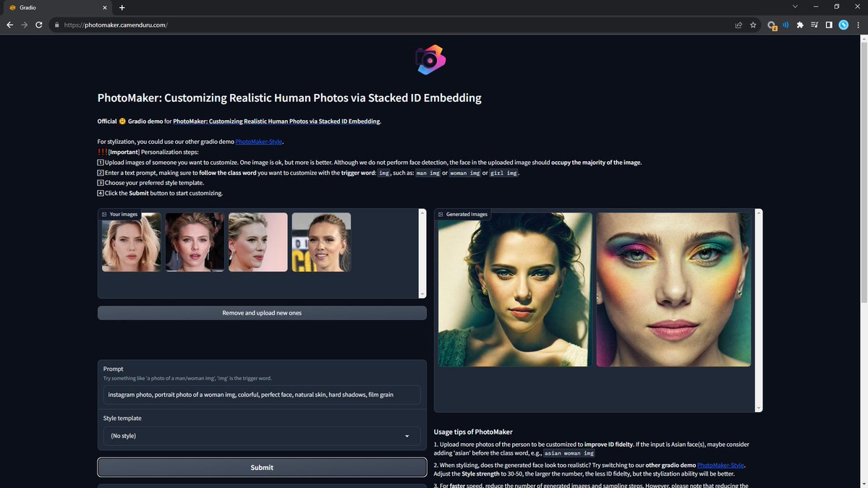Screen dimensions: 868x488
Task: Open the first generated vintage portrait
Action: pyautogui.click(x=515, y=289)
